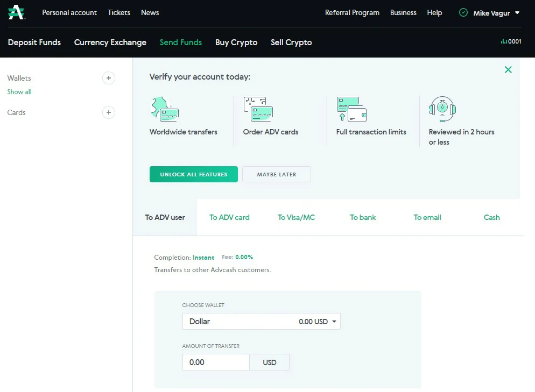Switch to Cash tab
This screenshot has height=392, width=535.
coord(491,217)
